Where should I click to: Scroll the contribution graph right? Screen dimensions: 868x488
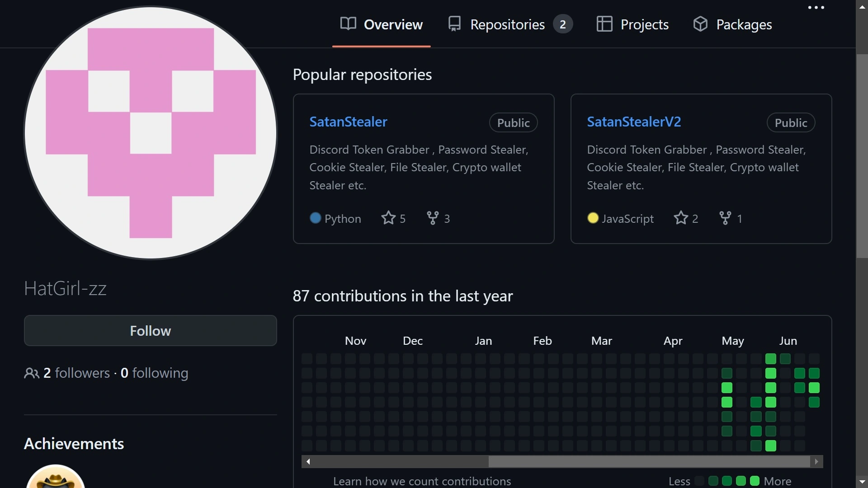coord(816,461)
